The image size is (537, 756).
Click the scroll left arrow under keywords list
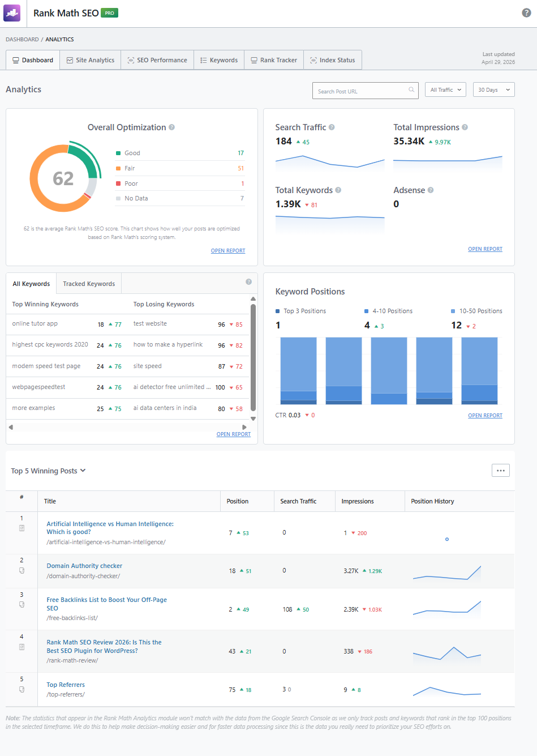[11, 427]
